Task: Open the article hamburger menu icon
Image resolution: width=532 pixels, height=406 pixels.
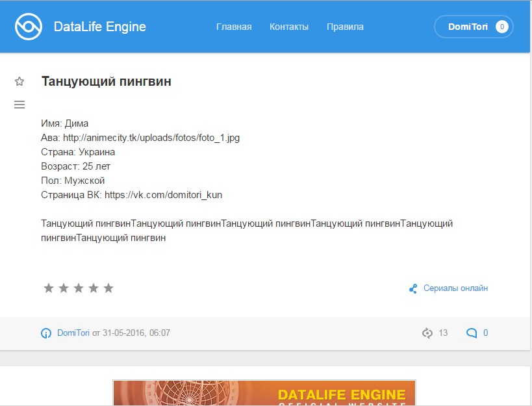Action: click(x=19, y=105)
